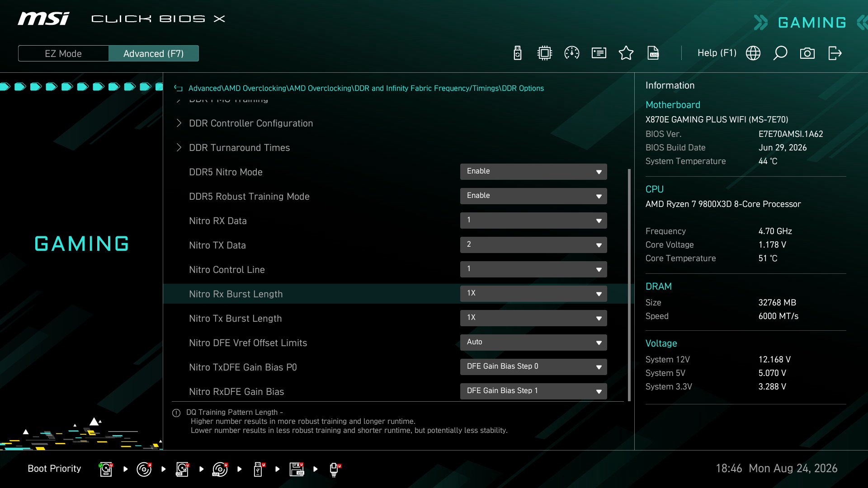The height and width of the screenshot is (488, 868).
Task: Select the hard disk boot device icon
Action: [x=106, y=469]
